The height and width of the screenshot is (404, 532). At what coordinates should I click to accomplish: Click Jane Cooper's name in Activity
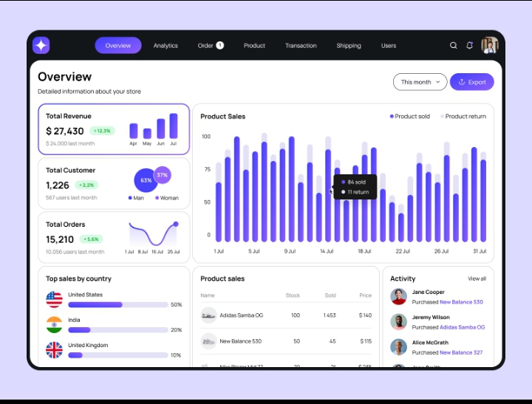click(x=428, y=292)
